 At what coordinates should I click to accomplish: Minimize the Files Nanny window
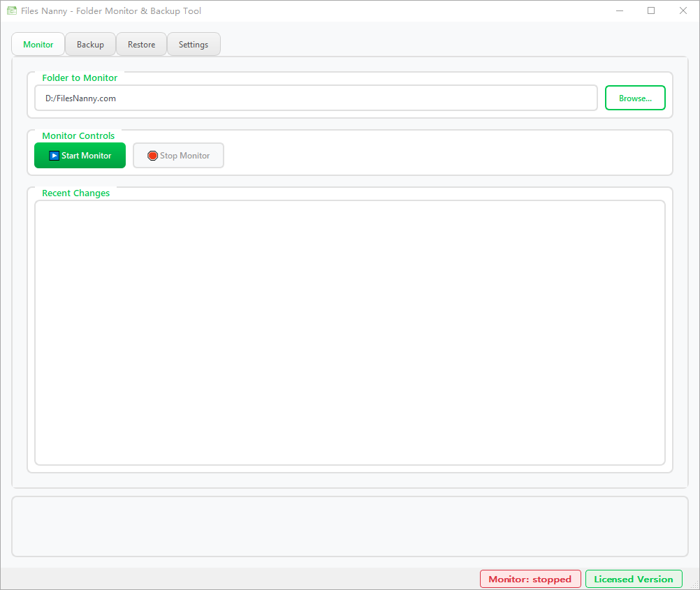tap(620, 10)
